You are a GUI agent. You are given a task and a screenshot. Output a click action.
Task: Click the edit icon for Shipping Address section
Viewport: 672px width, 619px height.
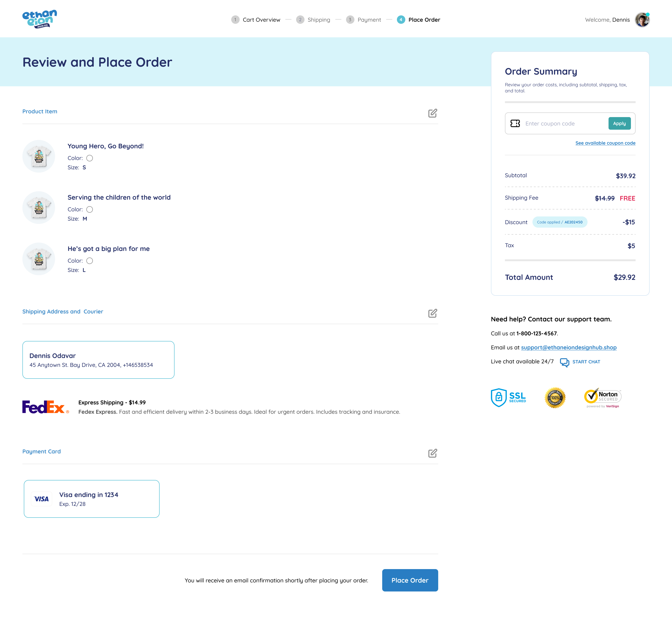[x=433, y=313]
